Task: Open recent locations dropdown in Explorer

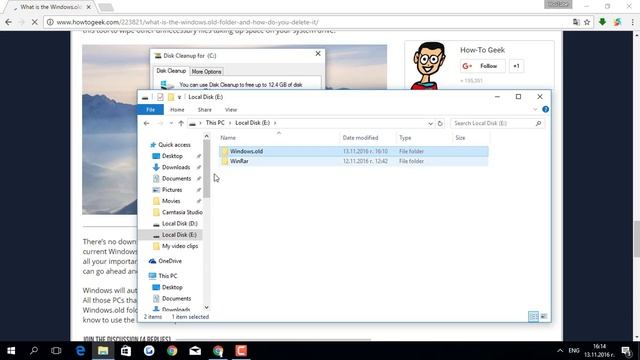Action: click(x=171, y=123)
